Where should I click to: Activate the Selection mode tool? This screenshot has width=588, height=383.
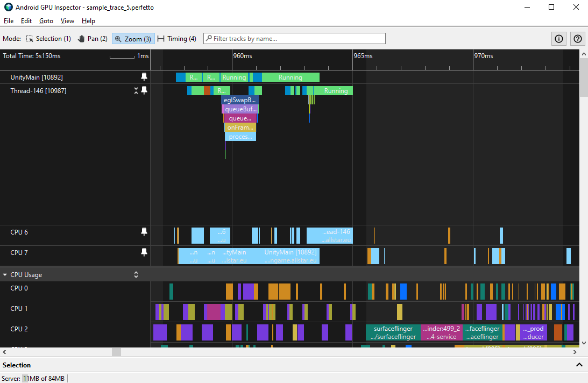pyautogui.click(x=48, y=38)
